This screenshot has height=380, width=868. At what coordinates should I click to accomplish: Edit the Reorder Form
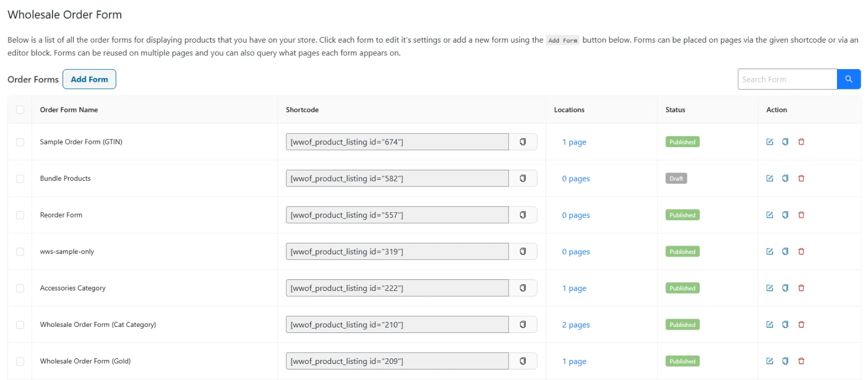coord(769,215)
